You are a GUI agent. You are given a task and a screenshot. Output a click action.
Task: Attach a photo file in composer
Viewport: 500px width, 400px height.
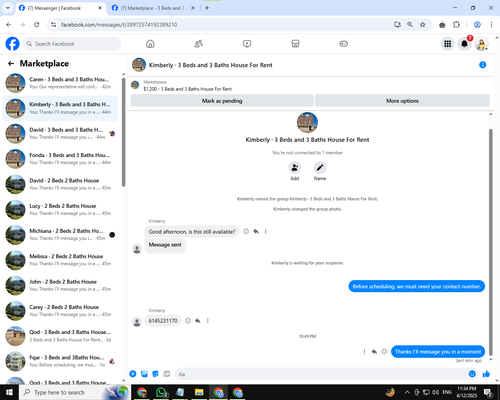pyautogui.click(x=144, y=374)
